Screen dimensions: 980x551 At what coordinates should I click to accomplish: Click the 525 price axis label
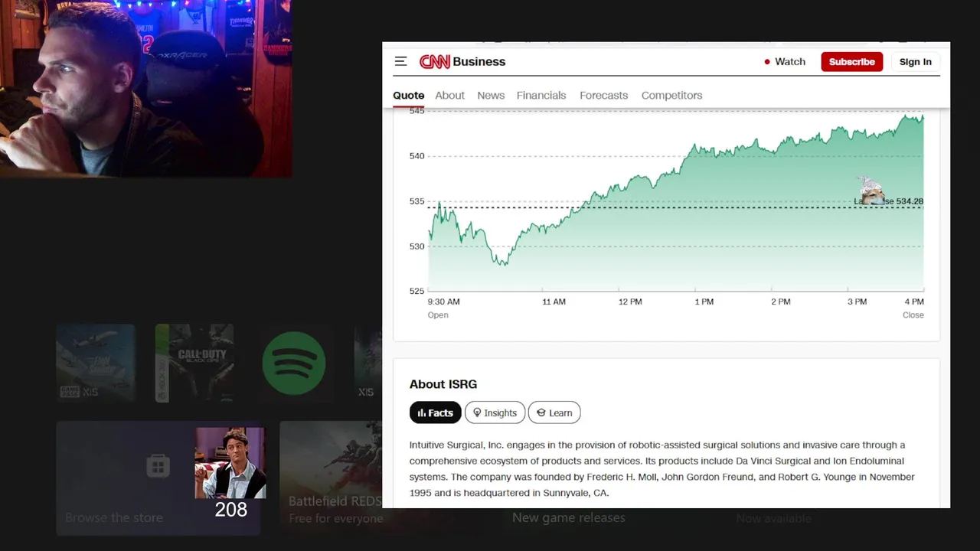416,291
